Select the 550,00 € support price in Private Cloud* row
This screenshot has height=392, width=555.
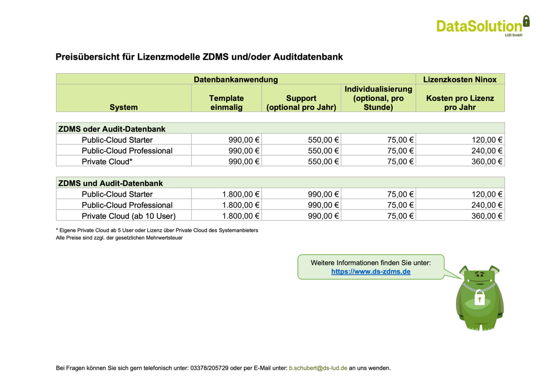[x=323, y=162]
